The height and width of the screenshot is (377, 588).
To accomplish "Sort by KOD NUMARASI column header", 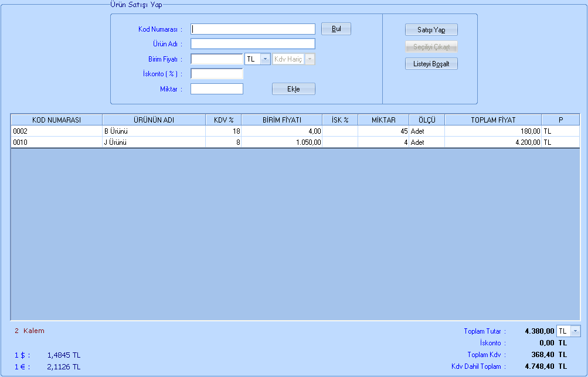I will 57,120.
